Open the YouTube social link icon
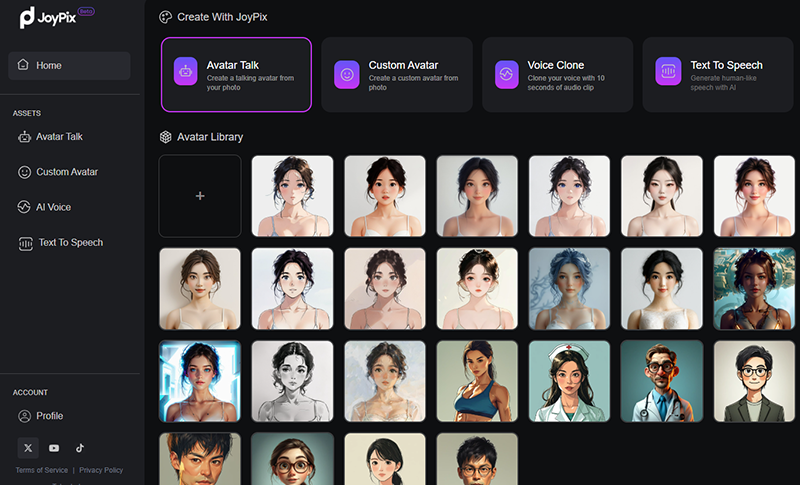This screenshot has height=485, width=800. [54, 448]
